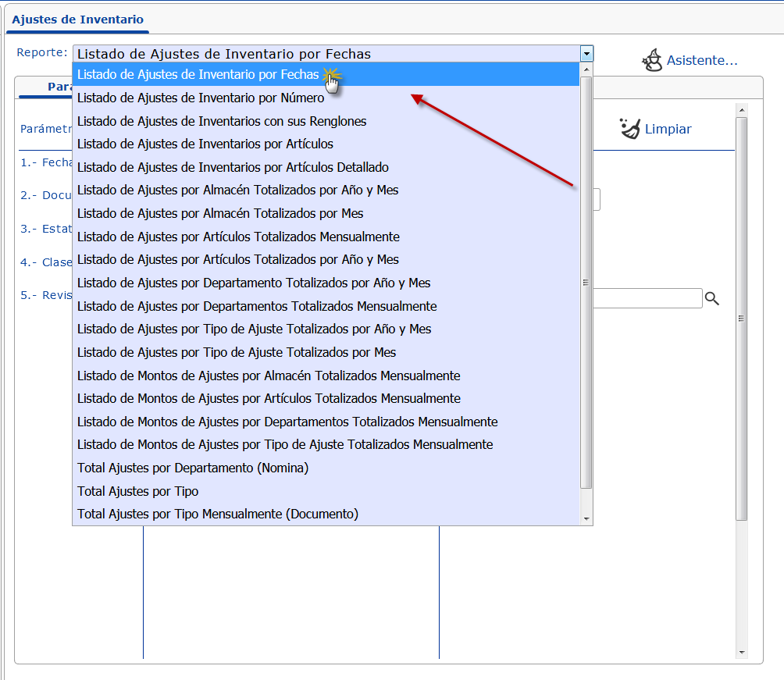
Task: Click the dropdown list scrollbar thumb
Action: click(x=586, y=283)
